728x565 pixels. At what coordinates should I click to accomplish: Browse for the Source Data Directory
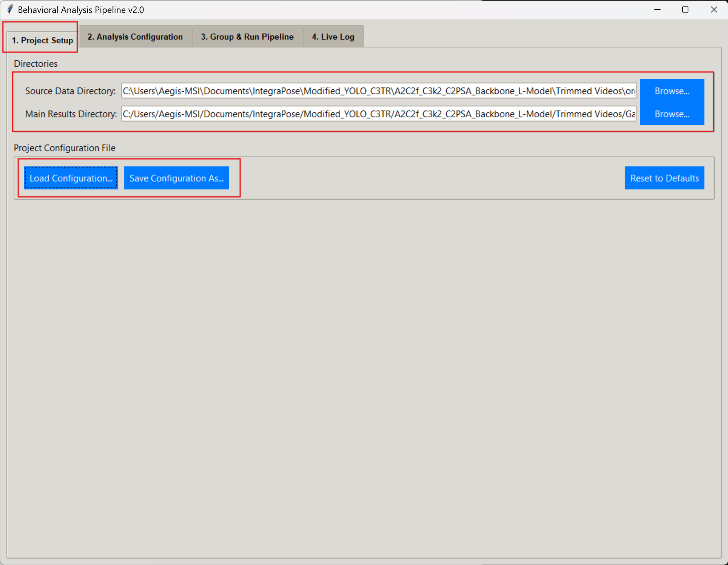[x=671, y=91]
